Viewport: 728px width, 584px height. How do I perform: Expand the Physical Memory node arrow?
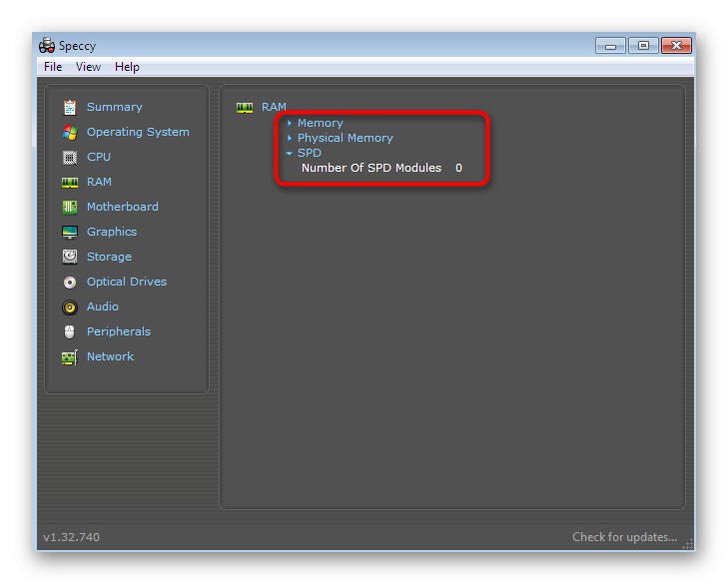click(x=290, y=138)
